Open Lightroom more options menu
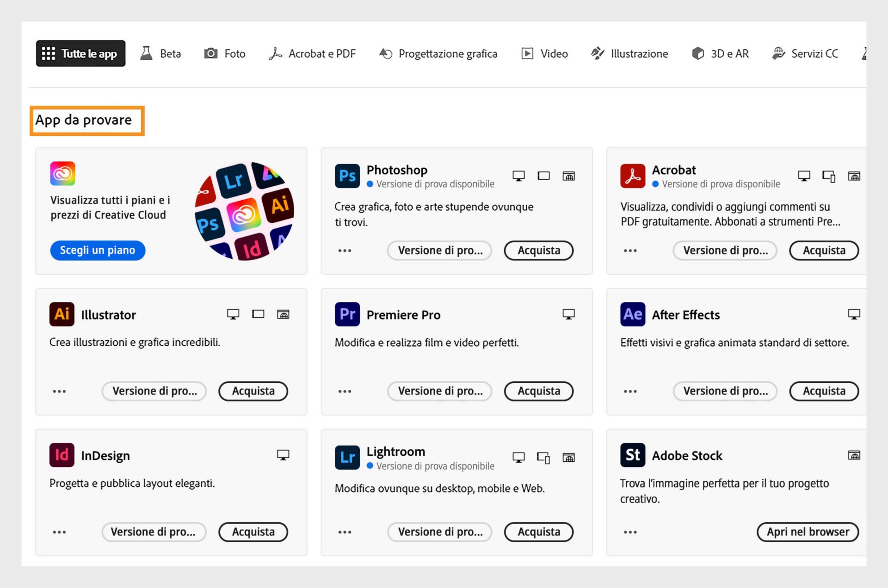 pos(345,532)
